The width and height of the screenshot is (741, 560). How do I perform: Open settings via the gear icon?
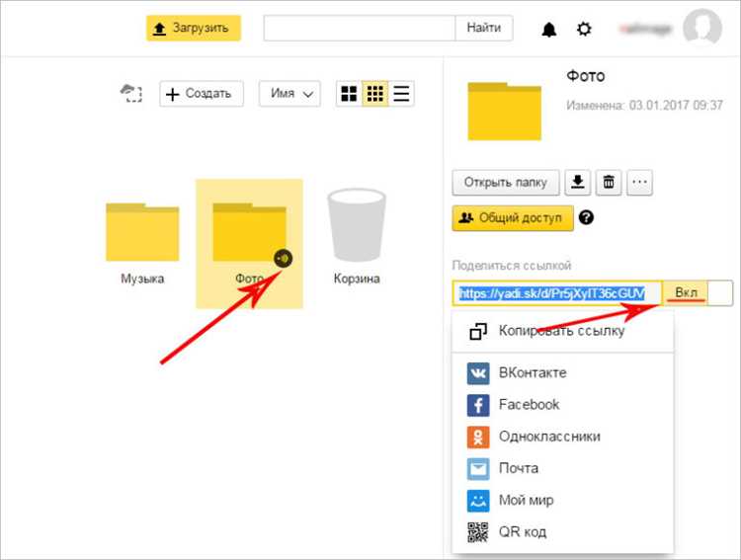pyautogui.click(x=584, y=29)
